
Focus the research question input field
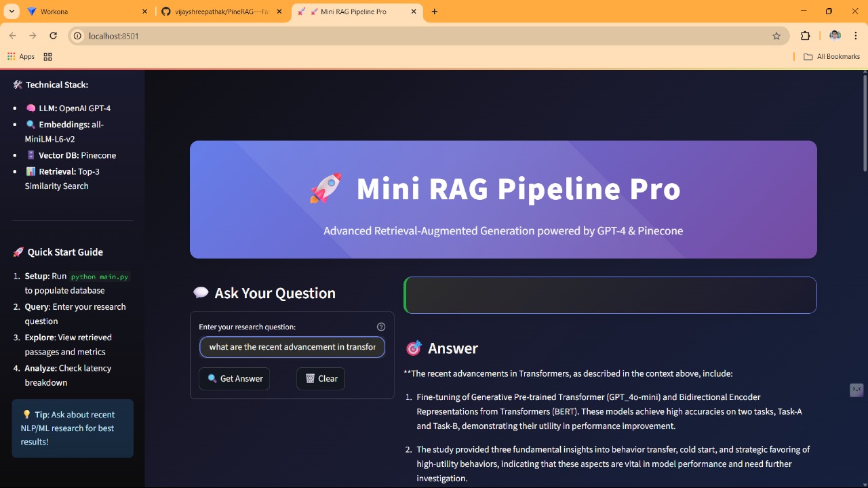(292, 347)
